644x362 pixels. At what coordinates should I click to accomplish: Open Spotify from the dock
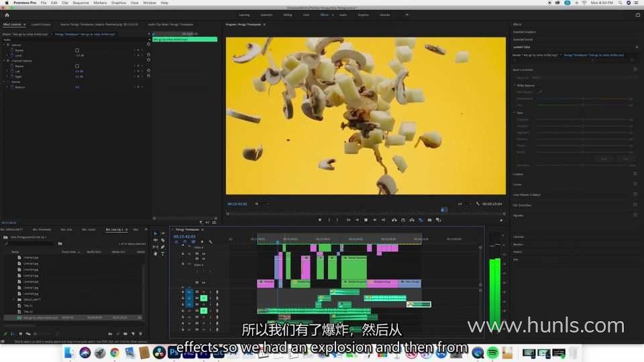click(x=492, y=352)
